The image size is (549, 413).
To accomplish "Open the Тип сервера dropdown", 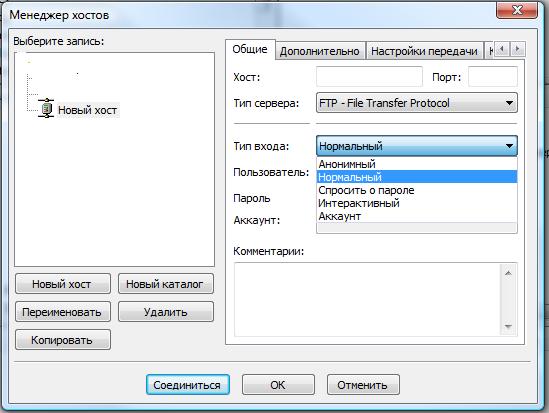I will (417, 103).
